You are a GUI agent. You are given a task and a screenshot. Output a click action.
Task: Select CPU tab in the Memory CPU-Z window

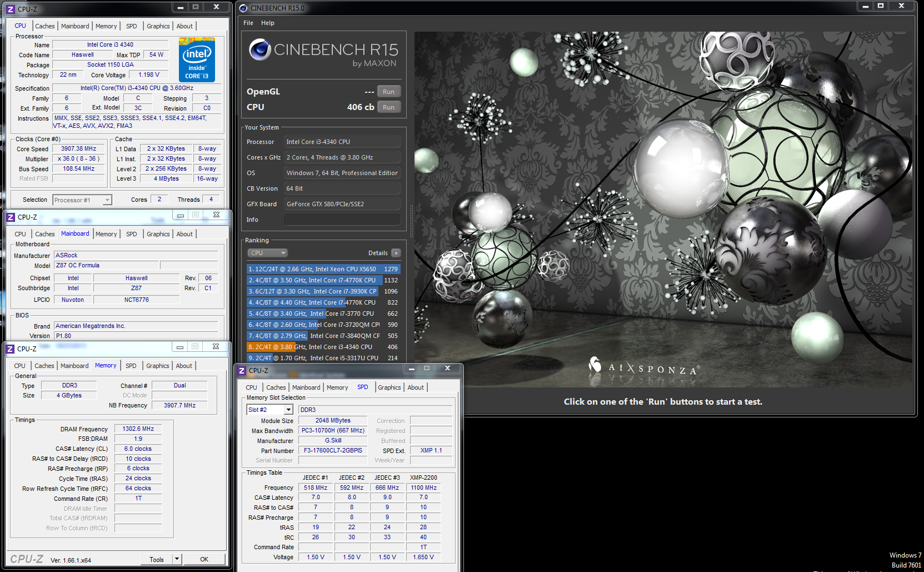pyautogui.click(x=20, y=366)
